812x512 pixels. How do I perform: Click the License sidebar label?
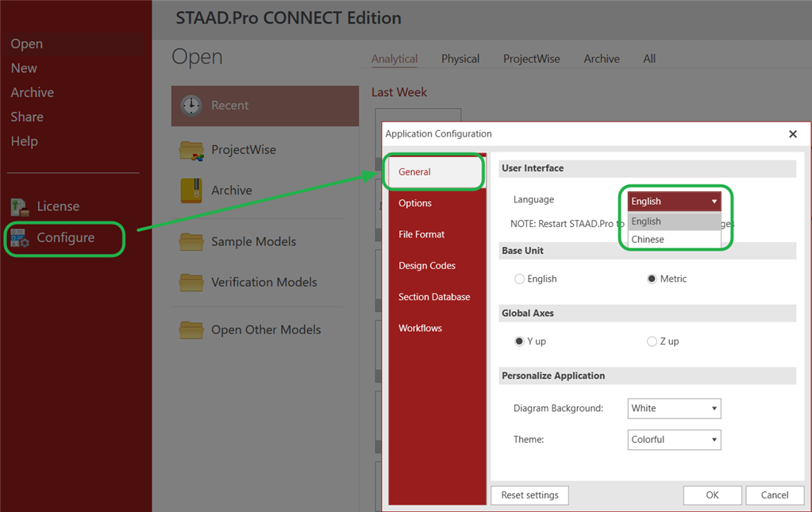(58, 206)
